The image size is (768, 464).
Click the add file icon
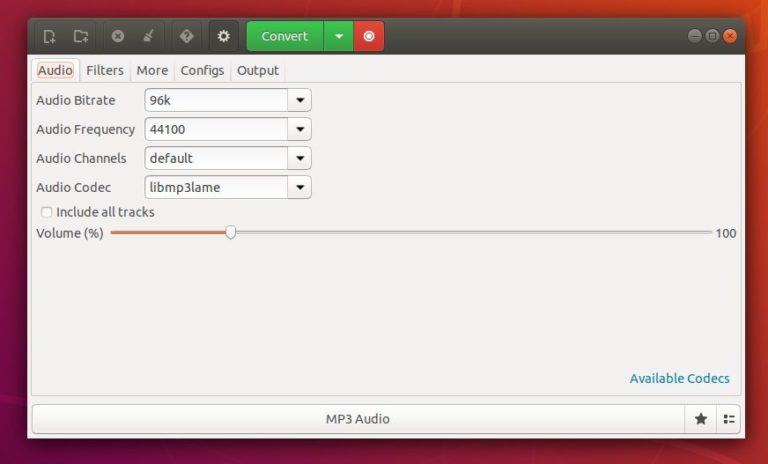coord(49,36)
